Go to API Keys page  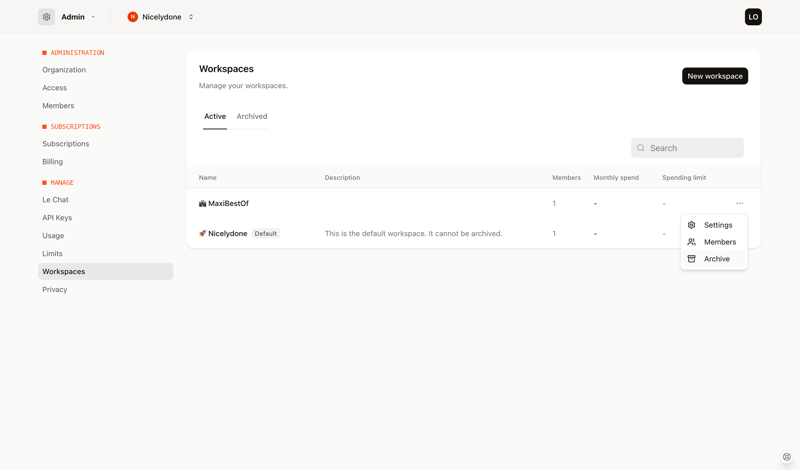tap(57, 218)
